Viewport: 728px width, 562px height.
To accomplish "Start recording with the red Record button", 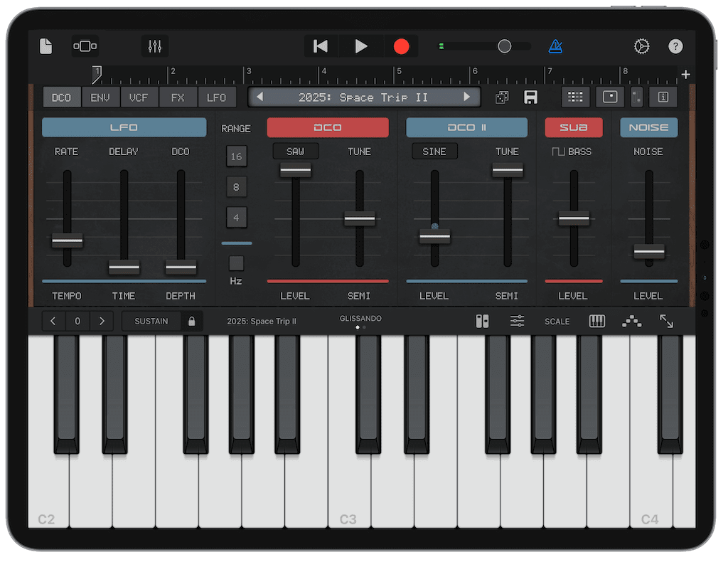I will point(401,46).
